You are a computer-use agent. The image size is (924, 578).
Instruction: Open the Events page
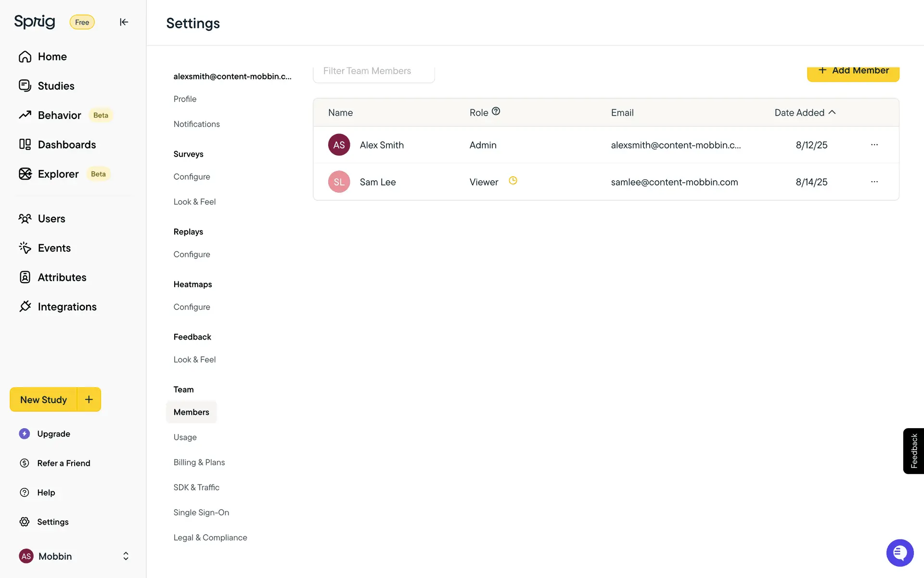[54, 248]
